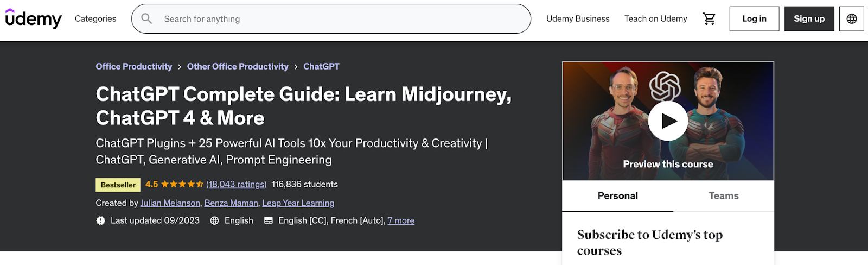Click the Sign up button
This screenshot has height=265, width=868.
[809, 19]
